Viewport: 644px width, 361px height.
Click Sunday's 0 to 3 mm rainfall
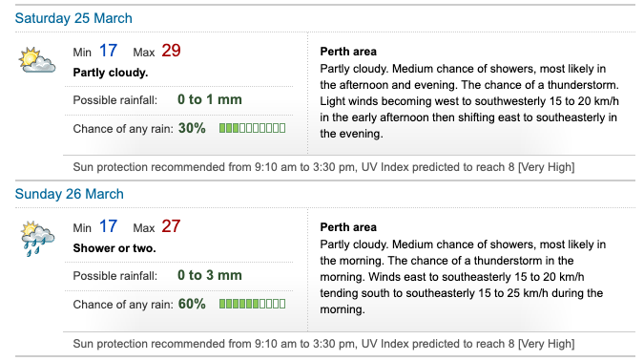[x=210, y=275]
